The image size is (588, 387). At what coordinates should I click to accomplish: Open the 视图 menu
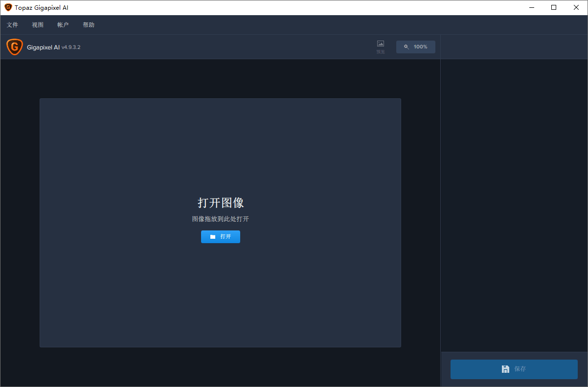(x=38, y=24)
